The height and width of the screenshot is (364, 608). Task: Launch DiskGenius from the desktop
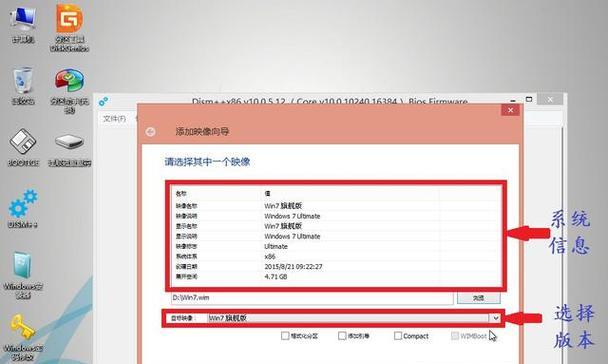(69, 28)
